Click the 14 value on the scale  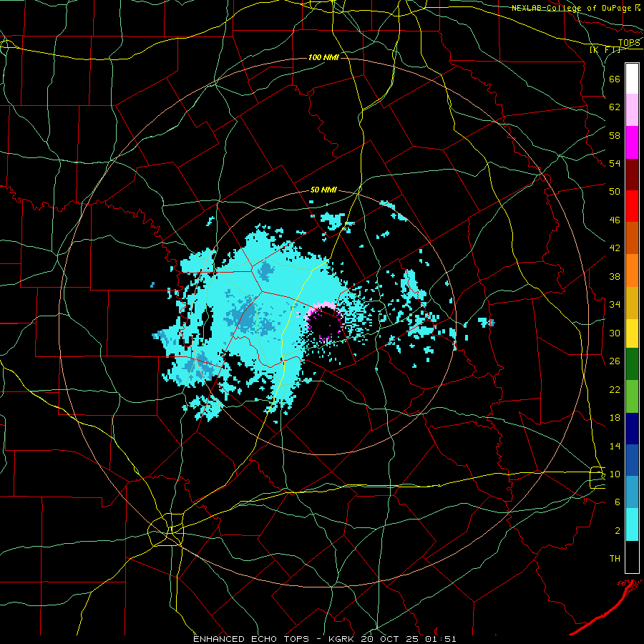pyautogui.click(x=615, y=446)
